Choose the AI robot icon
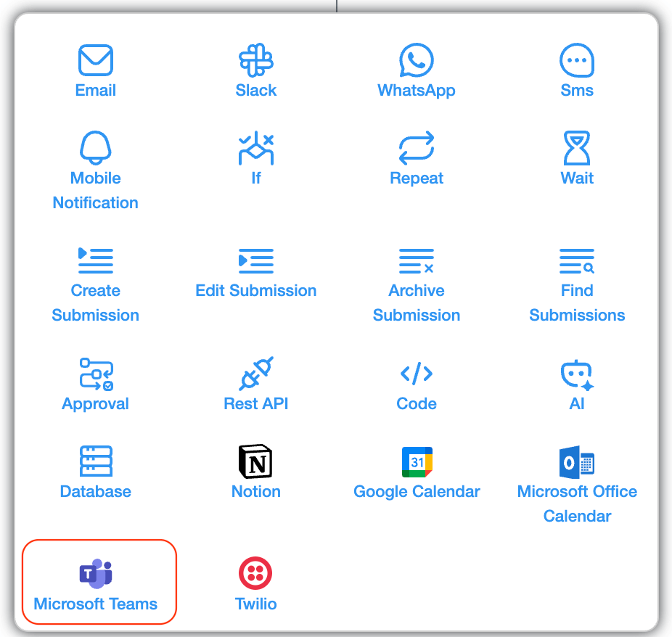Viewport: 672px width, 637px height. (577, 375)
